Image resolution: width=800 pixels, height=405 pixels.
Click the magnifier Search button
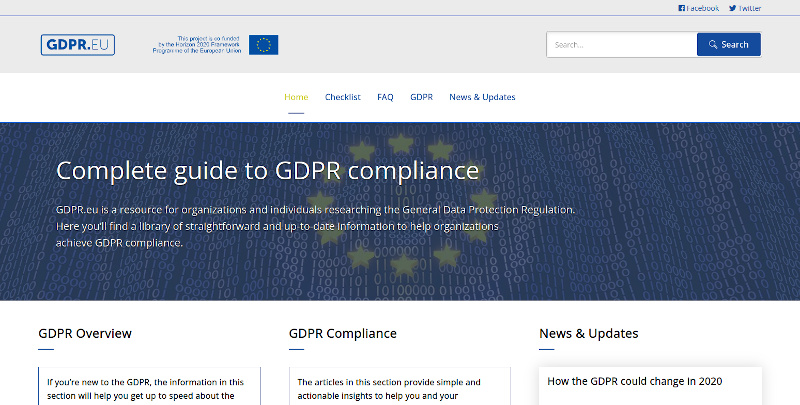click(x=728, y=45)
